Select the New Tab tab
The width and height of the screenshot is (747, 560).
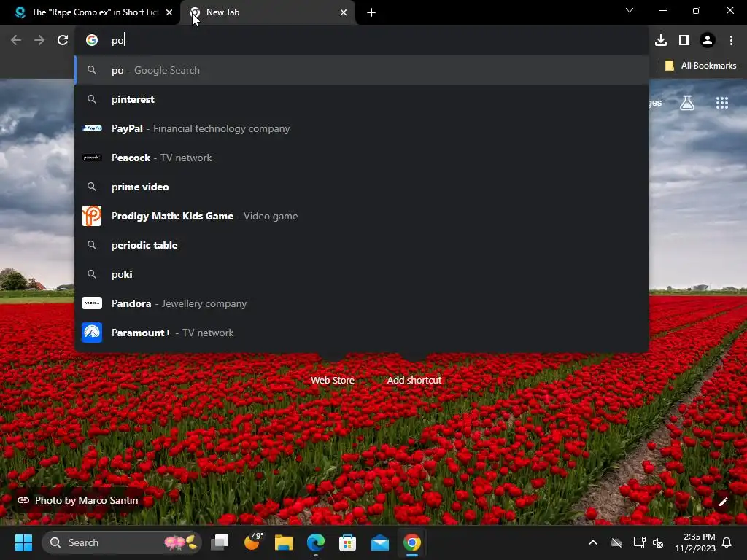(x=268, y=12)
